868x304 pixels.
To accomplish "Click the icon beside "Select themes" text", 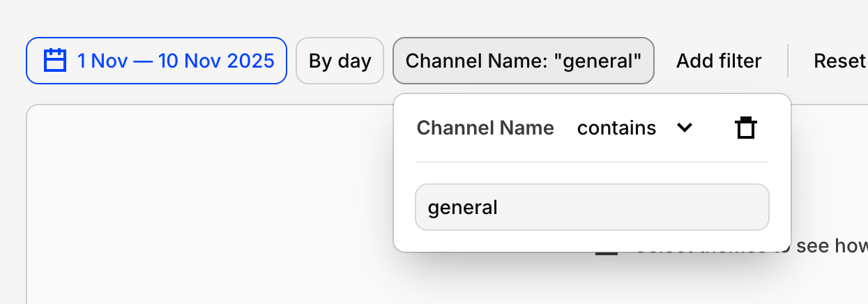I will 607,253.
